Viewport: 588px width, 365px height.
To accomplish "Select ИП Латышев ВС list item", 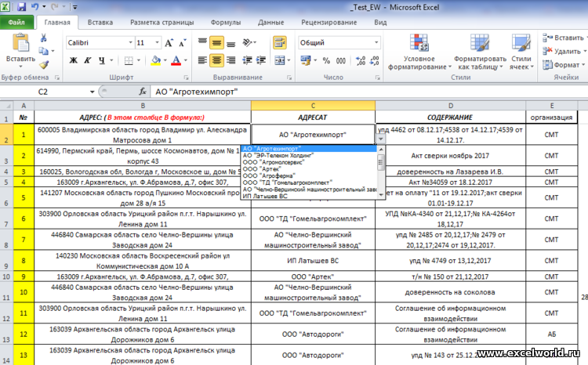I will (309, 196).
